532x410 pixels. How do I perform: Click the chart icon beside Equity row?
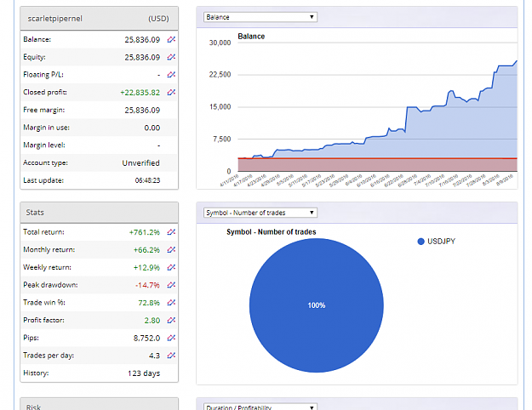(171, 57)
